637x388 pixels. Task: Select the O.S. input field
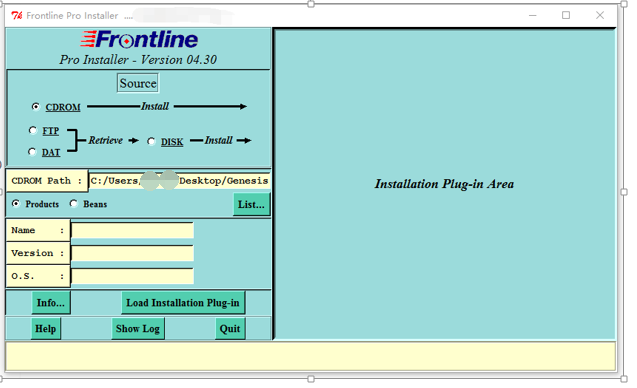(x=132, y=276)
